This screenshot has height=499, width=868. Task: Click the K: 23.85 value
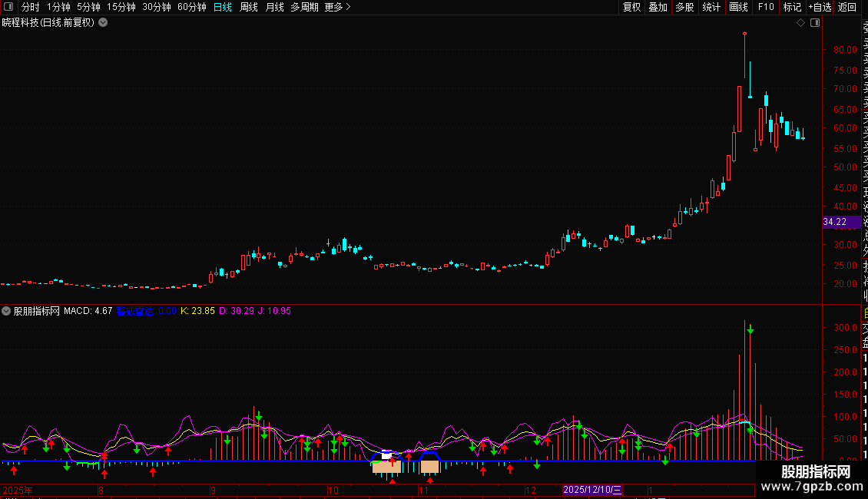[x=197, y=311]
